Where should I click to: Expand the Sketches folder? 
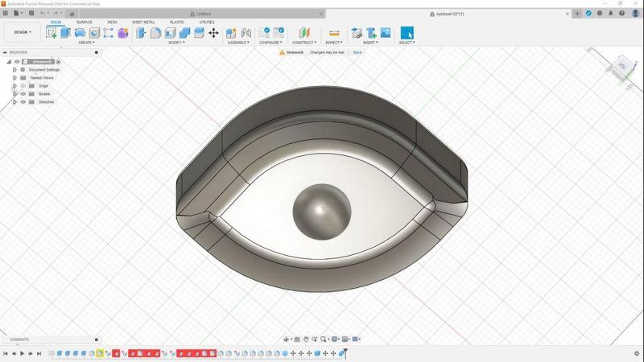[14, 102]
